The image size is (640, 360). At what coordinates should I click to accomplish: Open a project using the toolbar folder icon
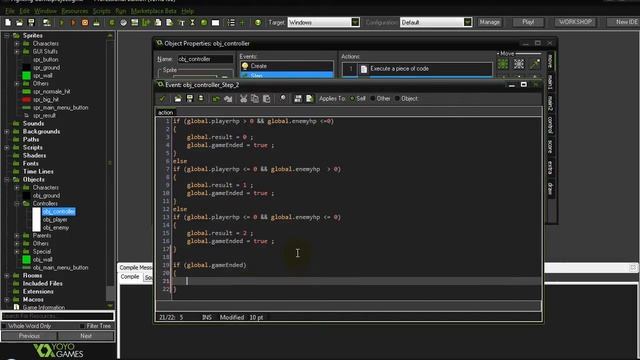tap(19, 22)
